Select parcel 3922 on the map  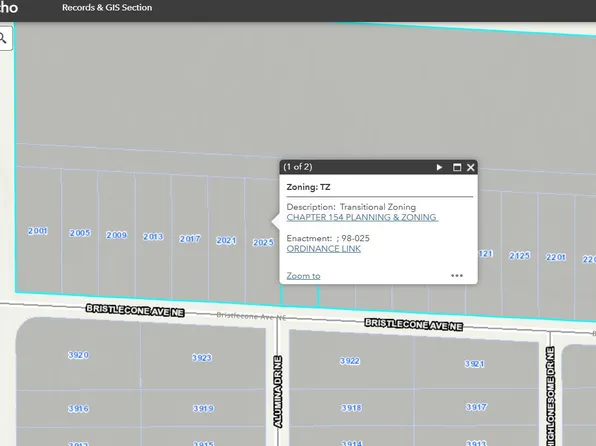350,361
